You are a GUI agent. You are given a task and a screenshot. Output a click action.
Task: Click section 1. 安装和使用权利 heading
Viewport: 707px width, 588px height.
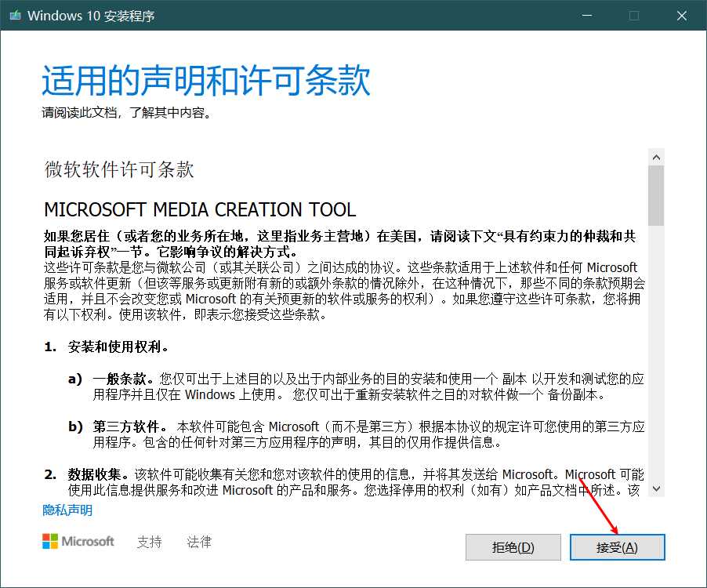[107, 347]
